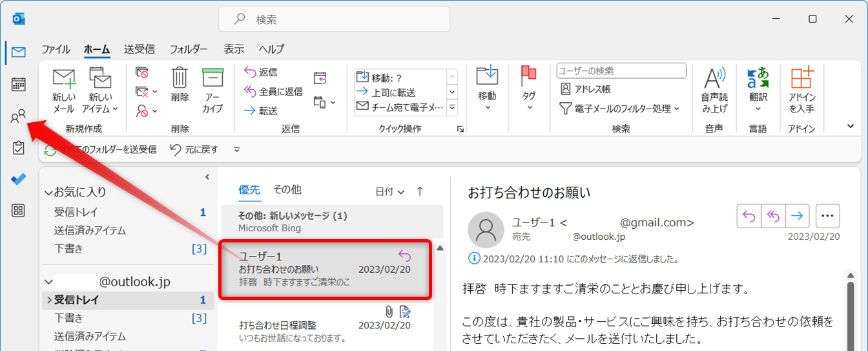This screenshot has width=868, height=351.
Task: Open the Calendar view in sidebar
Action: (x=19, y=84)
